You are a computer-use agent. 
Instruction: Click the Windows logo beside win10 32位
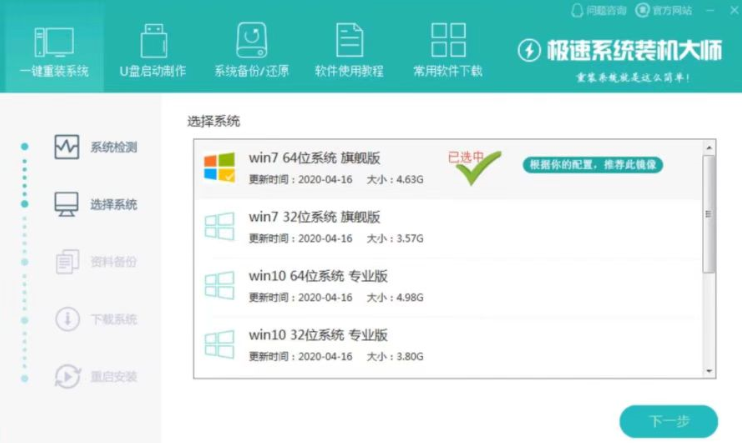(x=219, y=344)
